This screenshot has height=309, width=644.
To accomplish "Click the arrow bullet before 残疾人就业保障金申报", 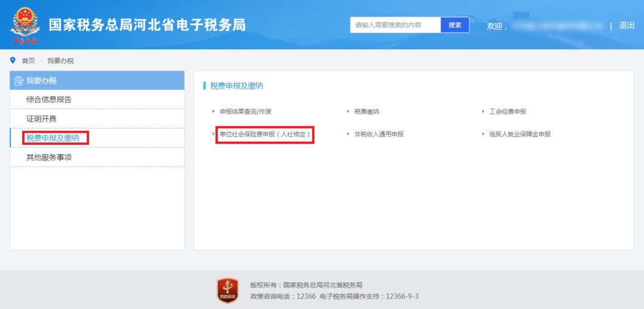I will point(484,133).
